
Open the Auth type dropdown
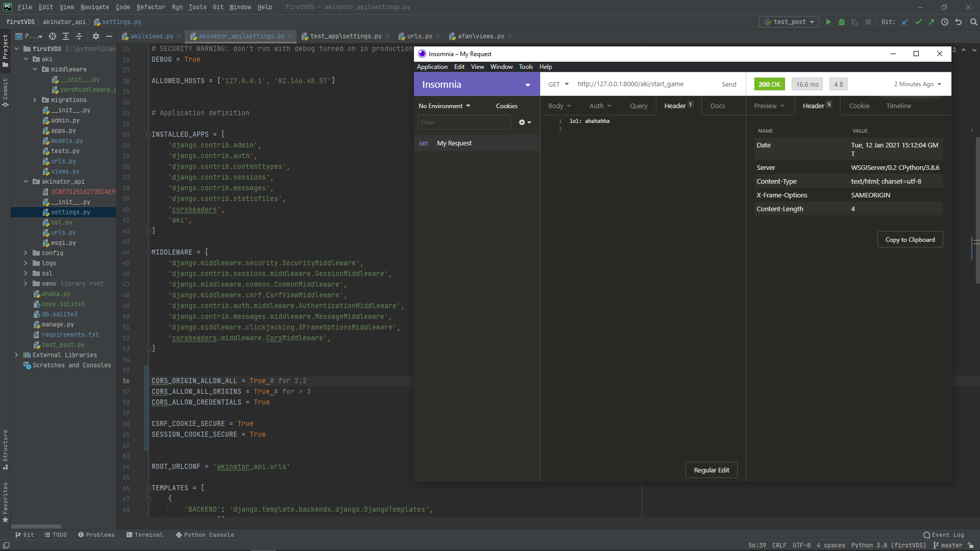point(600,106)
